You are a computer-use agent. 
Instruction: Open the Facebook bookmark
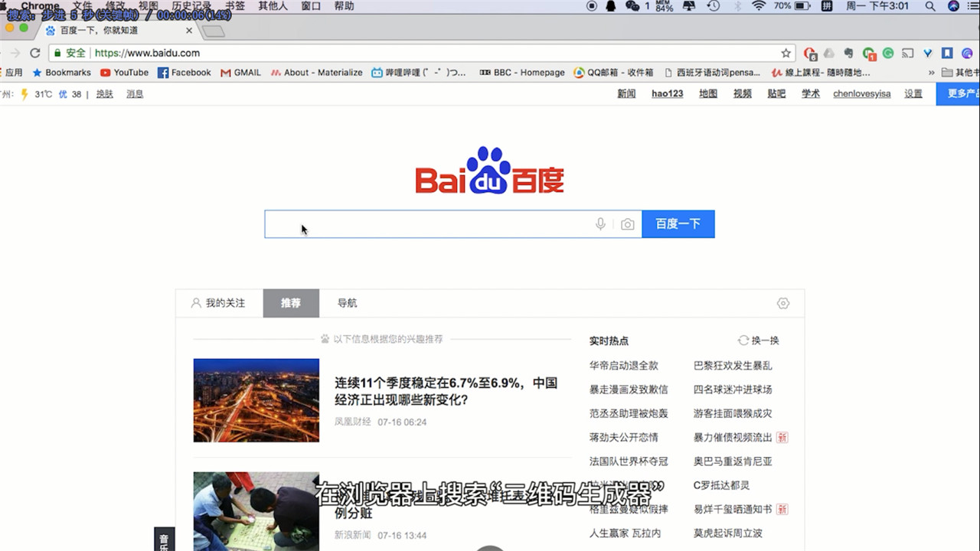click(184, 73)
